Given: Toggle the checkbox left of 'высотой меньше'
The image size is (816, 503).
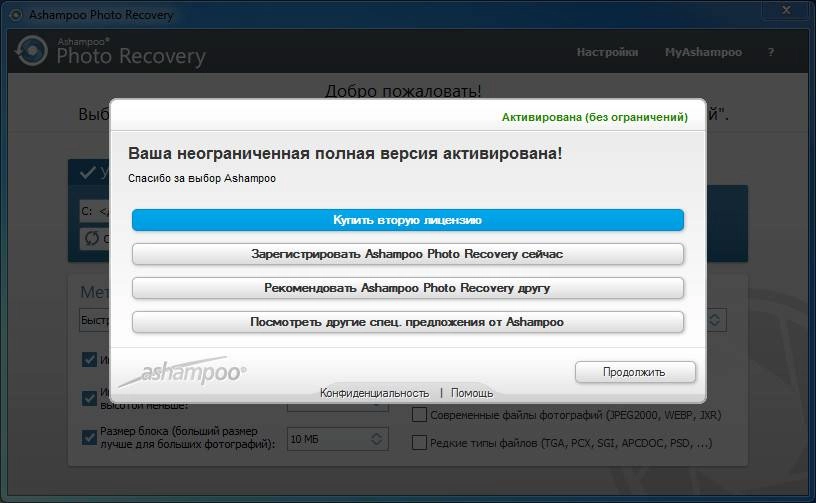Looking at the screenshot, I should [x=89, y=398].
